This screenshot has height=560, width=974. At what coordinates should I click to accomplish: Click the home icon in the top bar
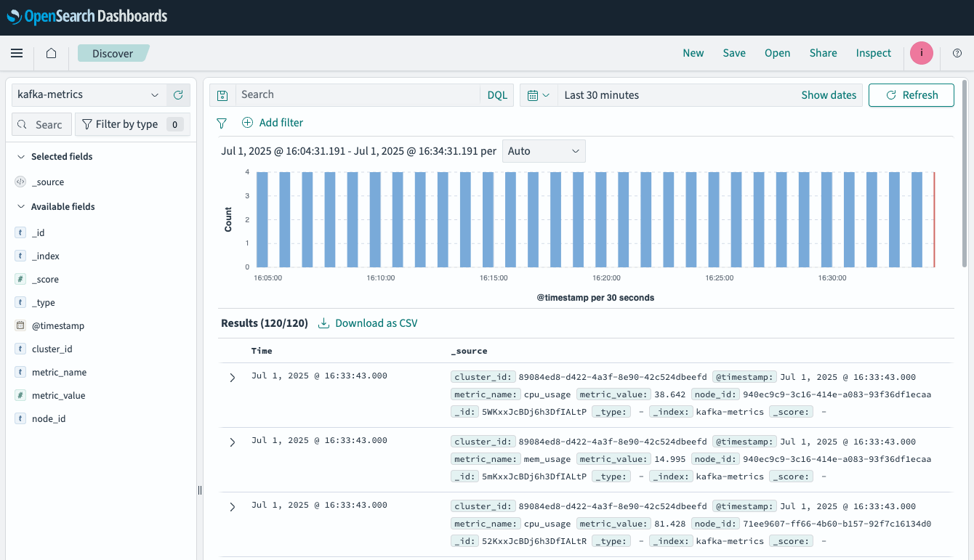point(50,53)
